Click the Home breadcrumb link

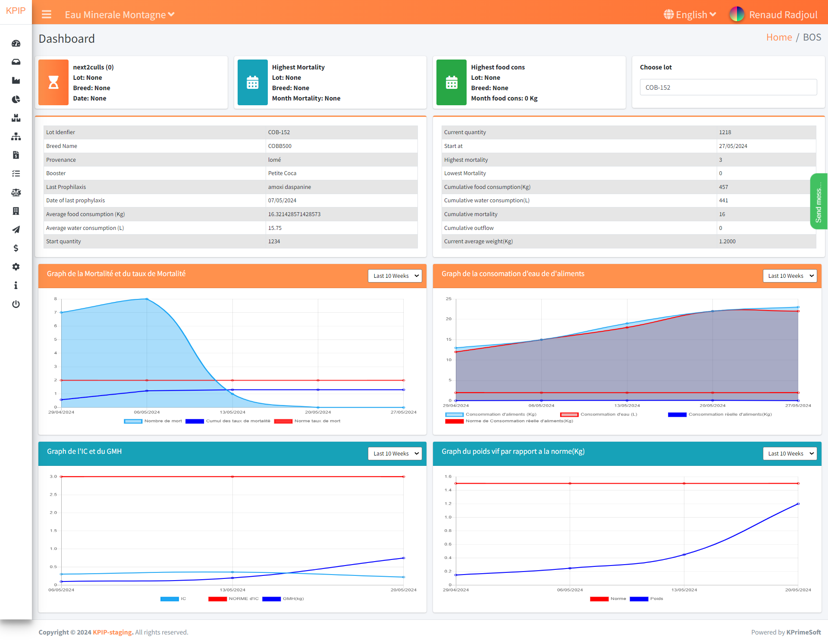(779, 38)
